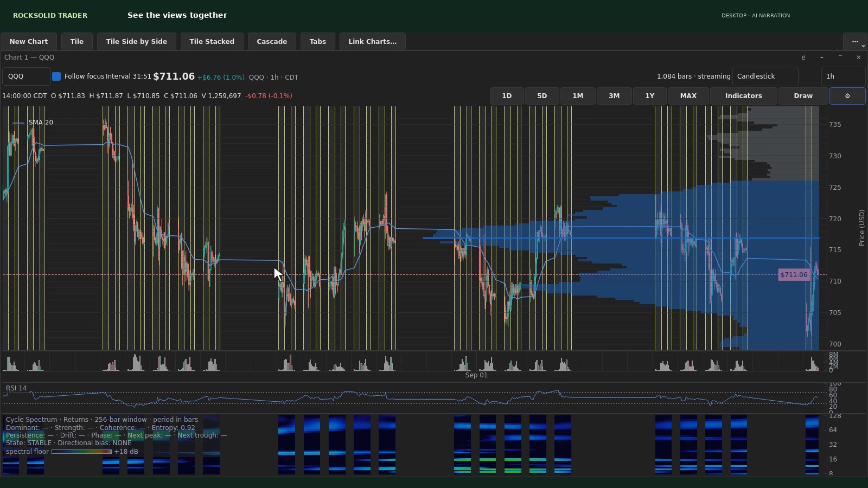Click New Chart in the toolbar
This screenshot has height=488, width=868.
(x=29, y=42)
